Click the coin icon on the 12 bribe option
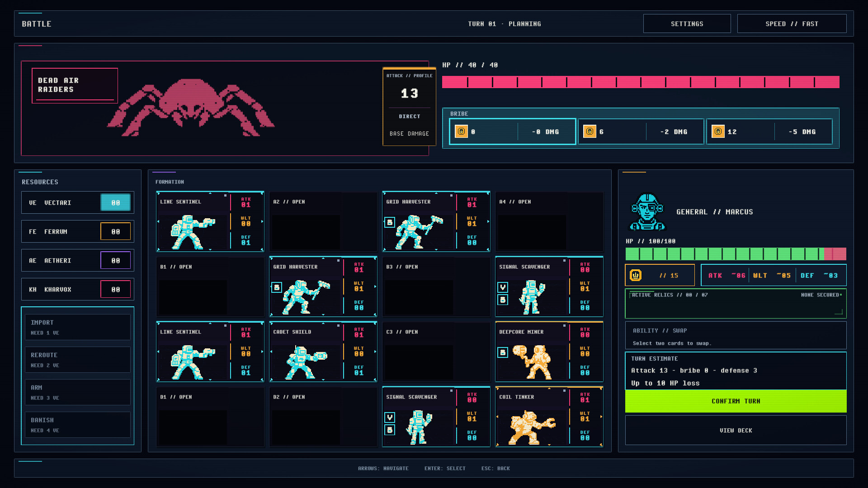 pos(718,131)
